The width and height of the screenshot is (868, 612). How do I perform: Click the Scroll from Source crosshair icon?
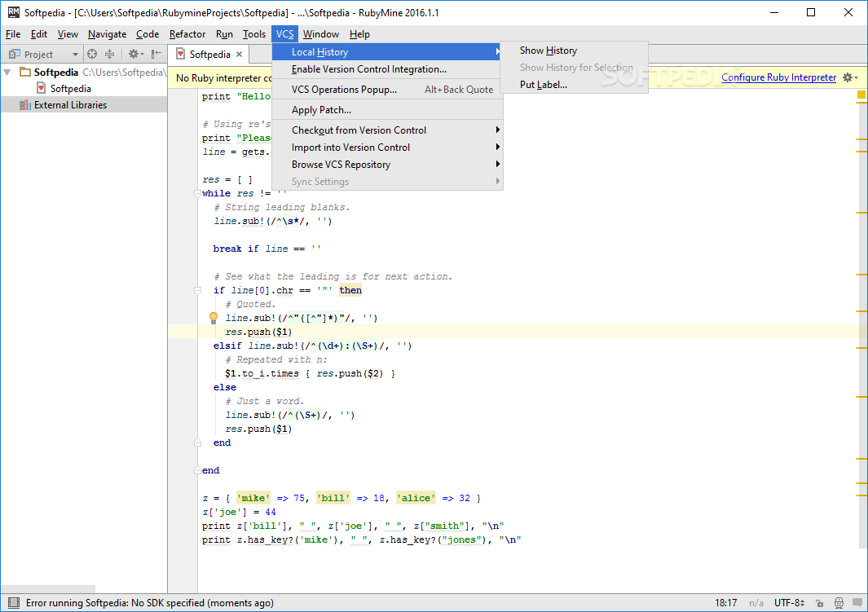(92, 54)
